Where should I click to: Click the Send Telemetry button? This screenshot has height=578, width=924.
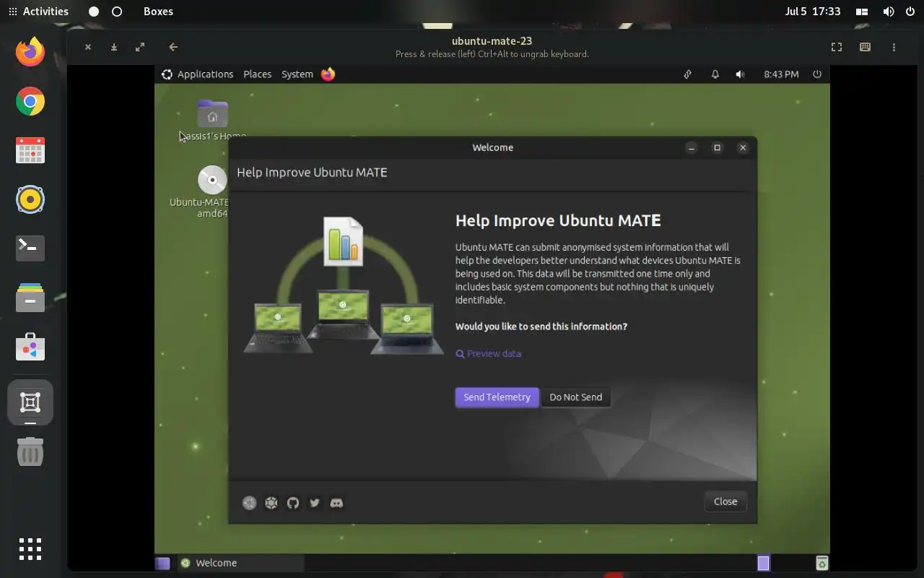click(x=497, y=397)
